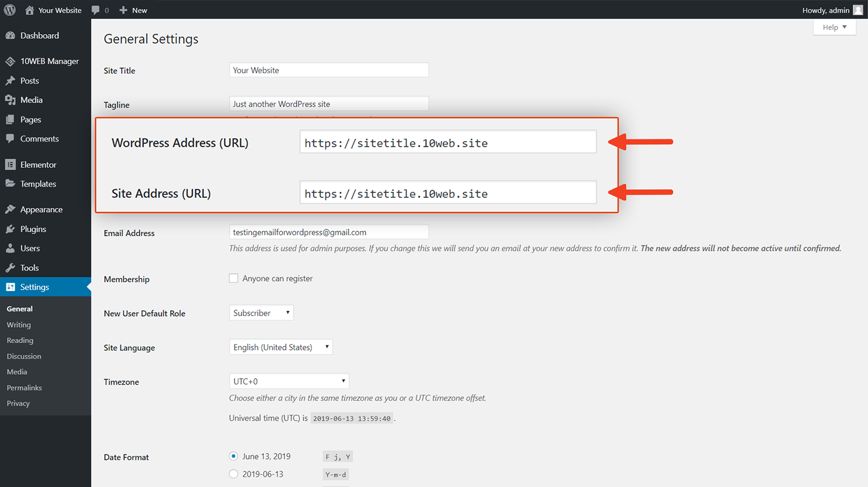
Task: Open the Settings menu item
Action: tap(46, 287)
